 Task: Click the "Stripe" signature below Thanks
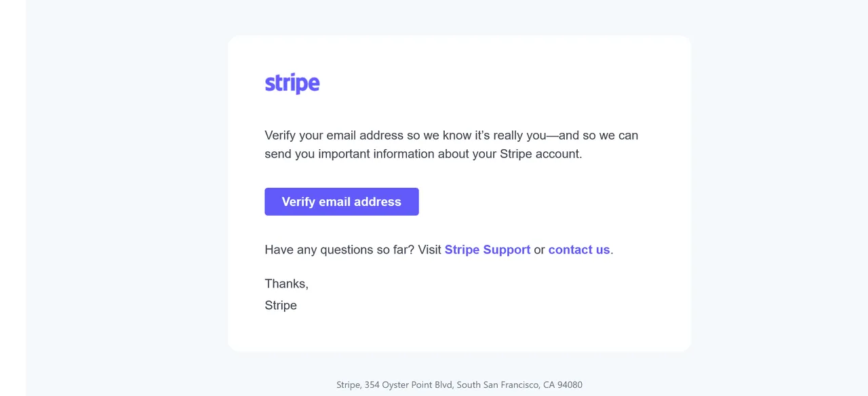281,305
